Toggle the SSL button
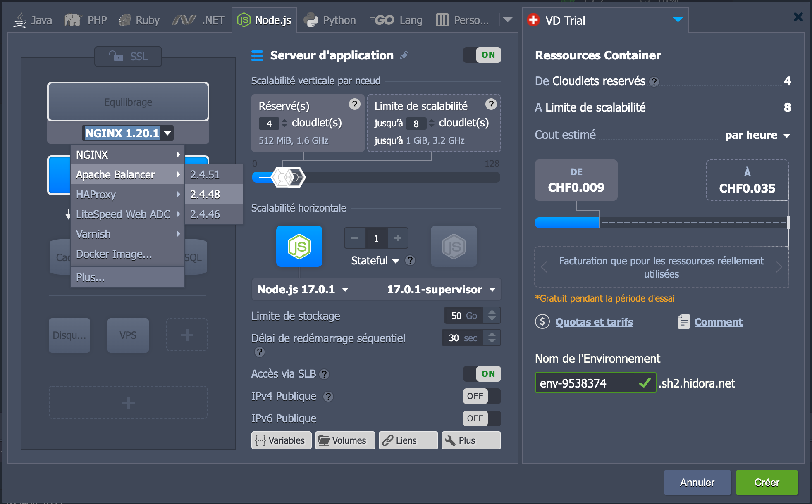The height and width of the screenshot is (504, 812). [128, 57]
